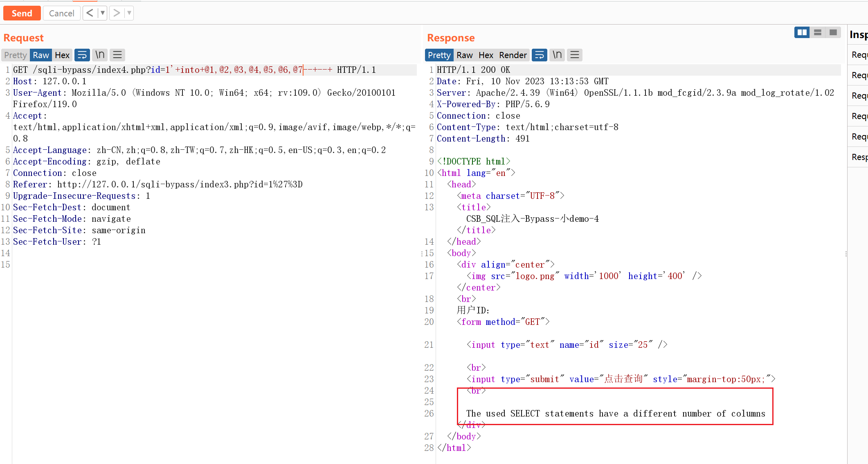Click the Accept-Encoding header line

(86, 162)
